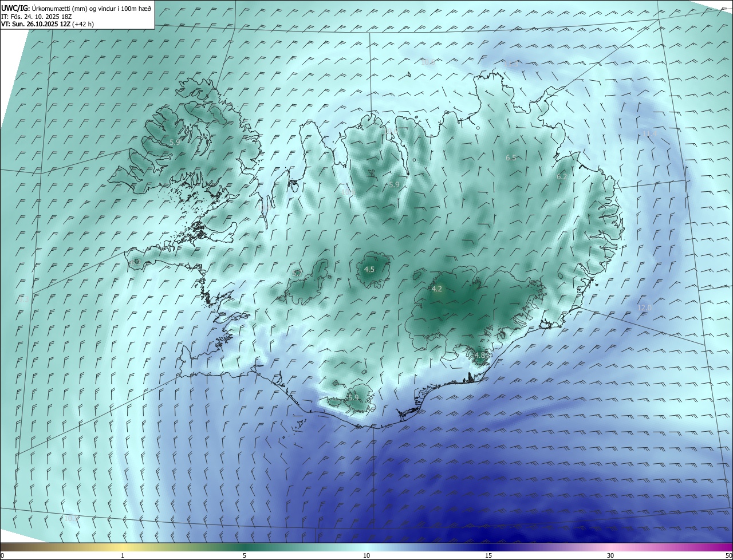
Task: Click the colorbar tick label "0"
Action: [2, 555]
